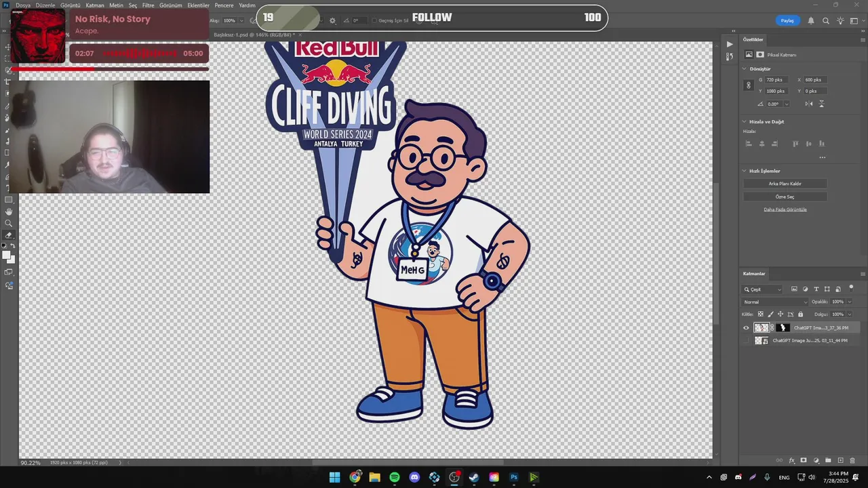Flip layer vertically in Özellikler

[822, 104]
